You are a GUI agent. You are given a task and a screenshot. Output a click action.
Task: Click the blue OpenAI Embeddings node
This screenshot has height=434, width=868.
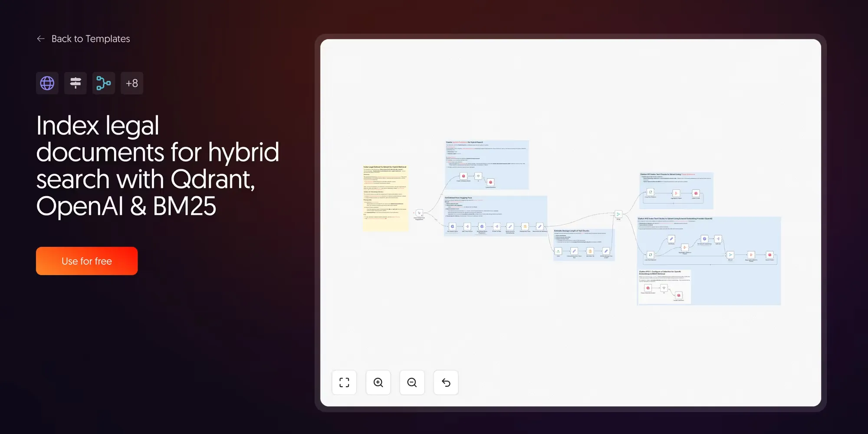coord(704,239)
